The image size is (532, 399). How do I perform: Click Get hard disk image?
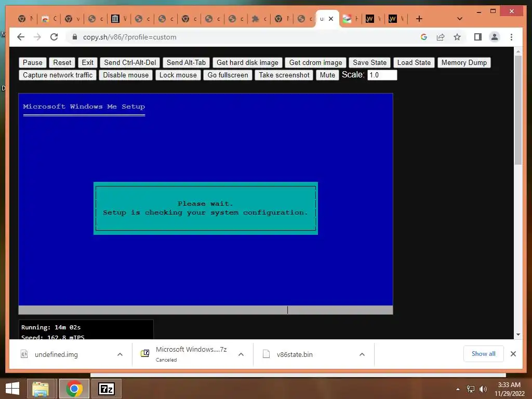(x=247, y=62)
